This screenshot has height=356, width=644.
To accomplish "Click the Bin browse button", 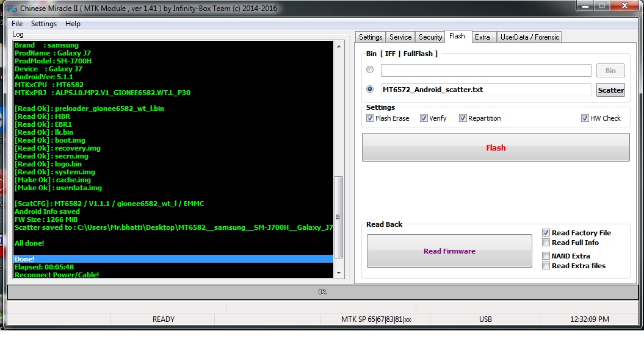I will (x=610, y=71).
